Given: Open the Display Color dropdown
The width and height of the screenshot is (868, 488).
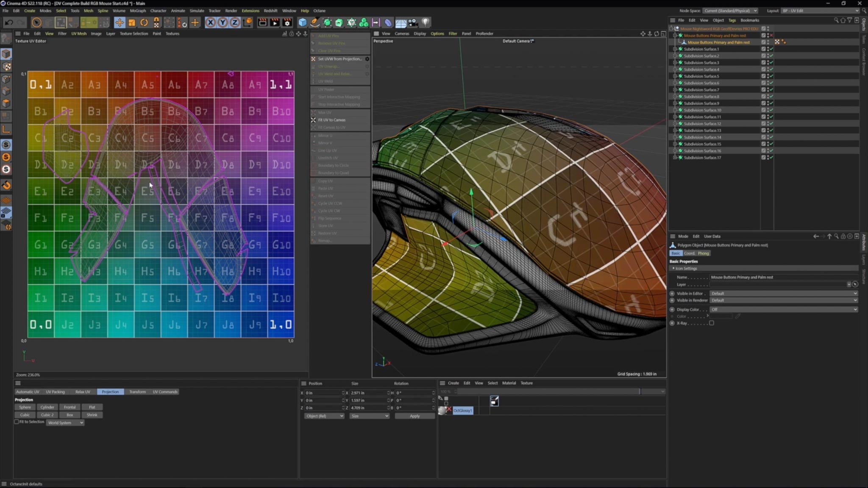Looking at the screenshot, I should tap(784, 310).
